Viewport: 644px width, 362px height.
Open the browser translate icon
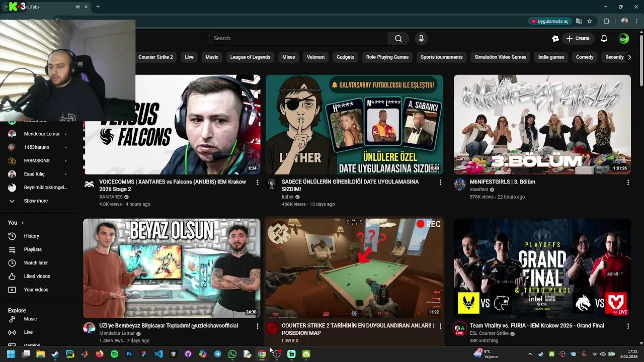579,21
